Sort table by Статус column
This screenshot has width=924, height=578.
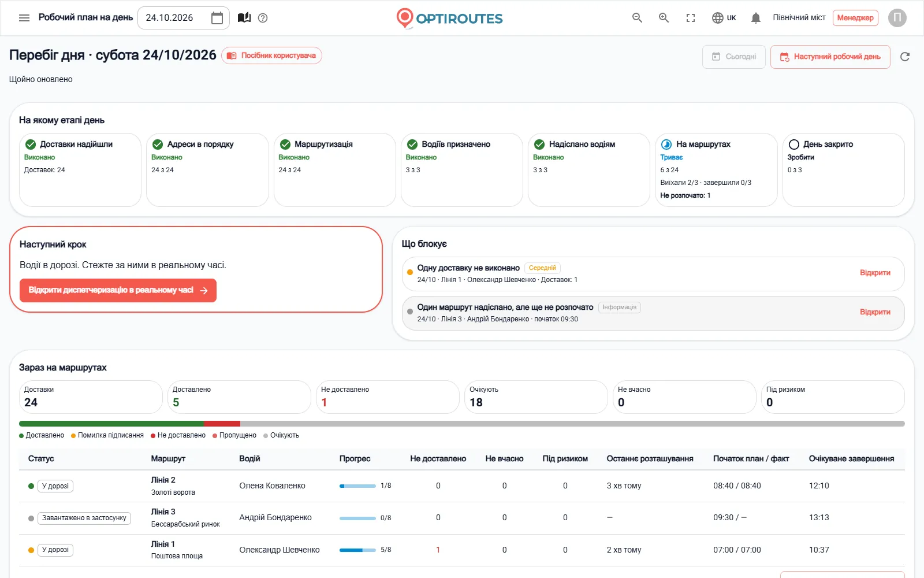pos(41,459)
